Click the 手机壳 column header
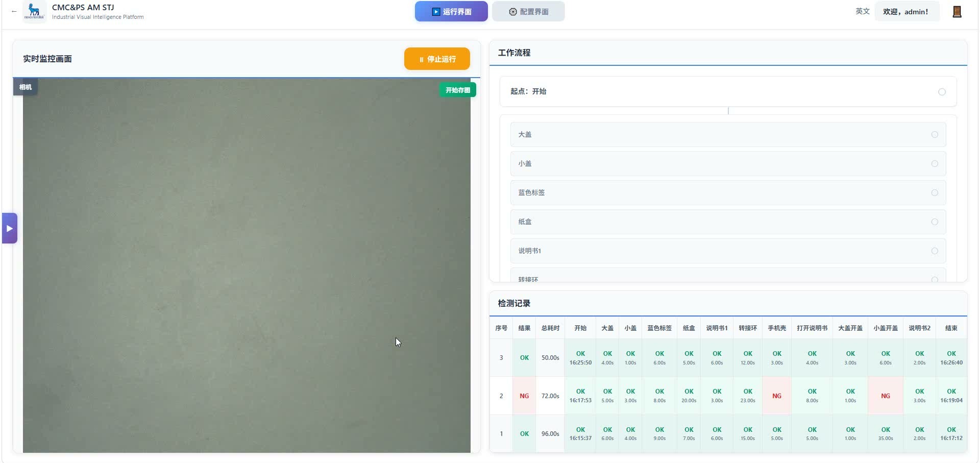Viewport: 980px width, 463px height. click(777, 328)
